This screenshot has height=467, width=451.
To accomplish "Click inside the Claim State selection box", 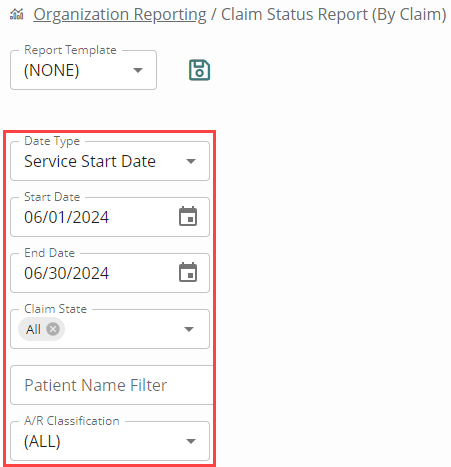I will pyautogui.click(x=110, y=329).
